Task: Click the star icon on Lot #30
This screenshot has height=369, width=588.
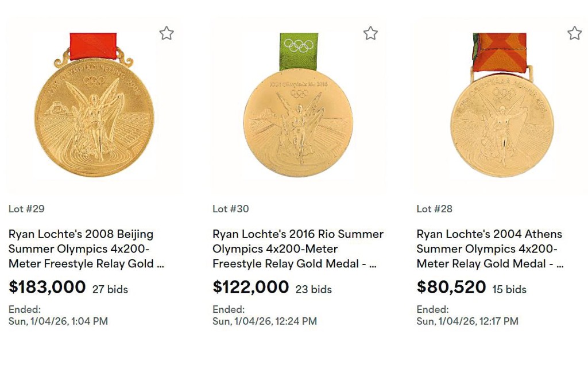Action: click(370, 33)
